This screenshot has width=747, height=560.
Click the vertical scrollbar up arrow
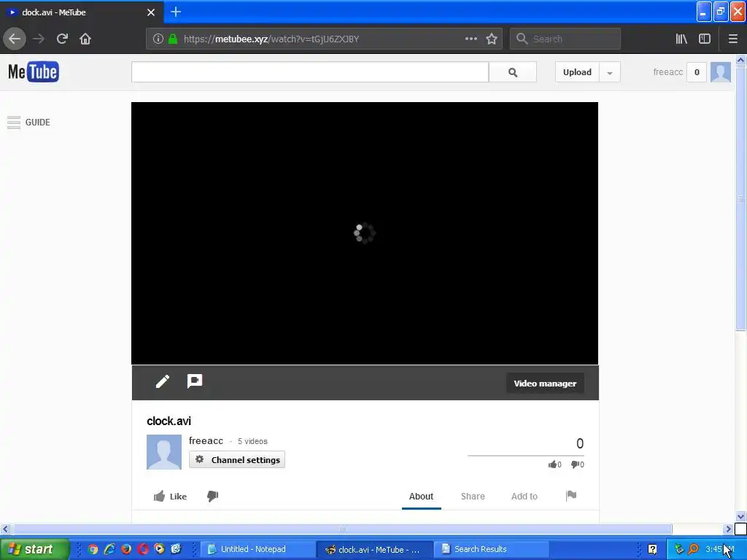[740, 61]
